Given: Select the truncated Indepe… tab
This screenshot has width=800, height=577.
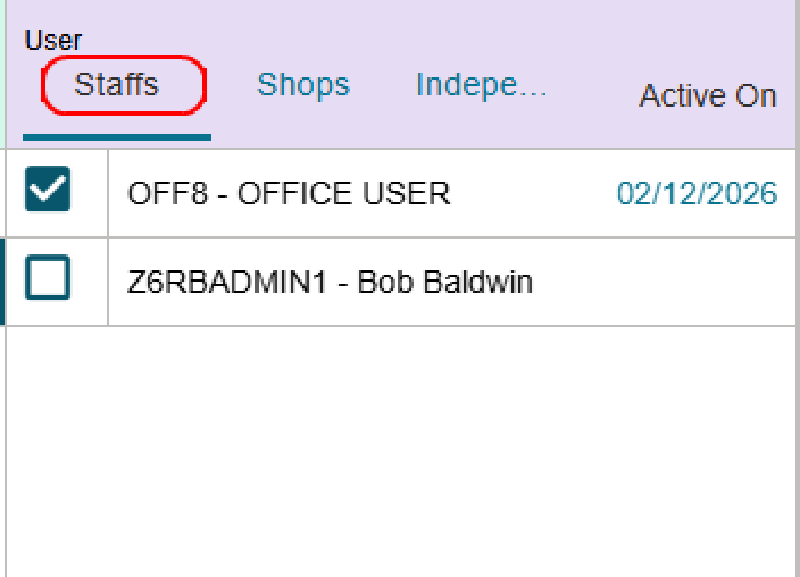Looking at the screenshot, I should coord(481,85).
